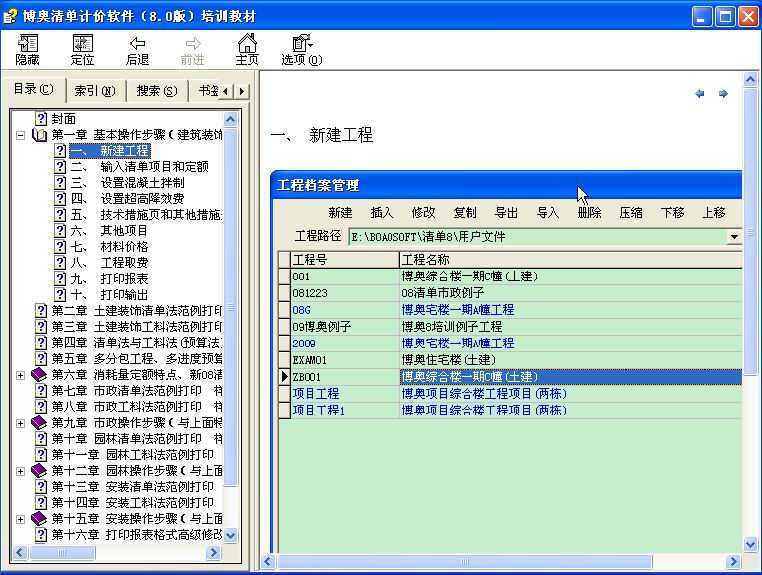Screen dimensions: 762x575
Task: Click the blue next-page arrow in content pane
Action: point(723,93)
